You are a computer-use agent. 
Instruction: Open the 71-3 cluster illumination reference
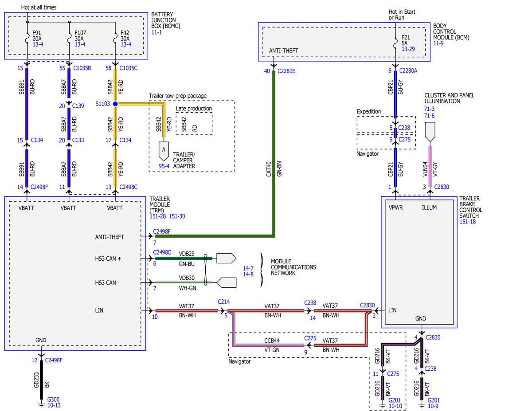(x=430, y=109)
